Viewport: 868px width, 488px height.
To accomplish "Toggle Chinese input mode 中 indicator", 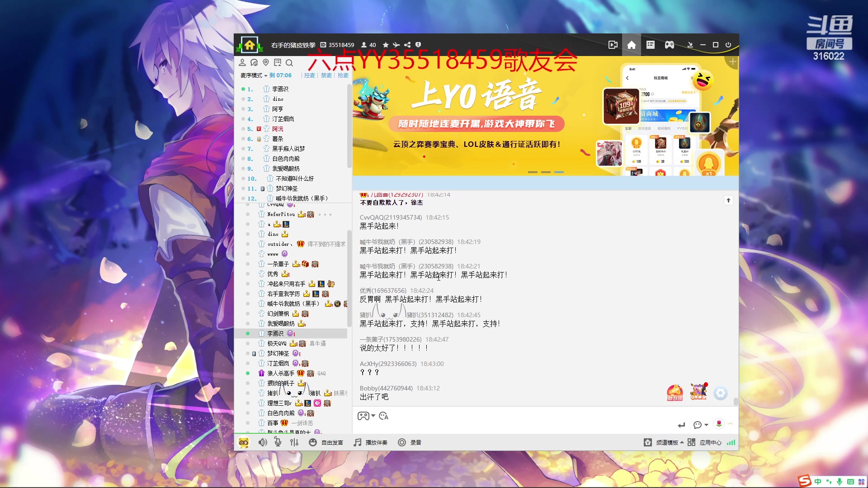I will 818,482.
